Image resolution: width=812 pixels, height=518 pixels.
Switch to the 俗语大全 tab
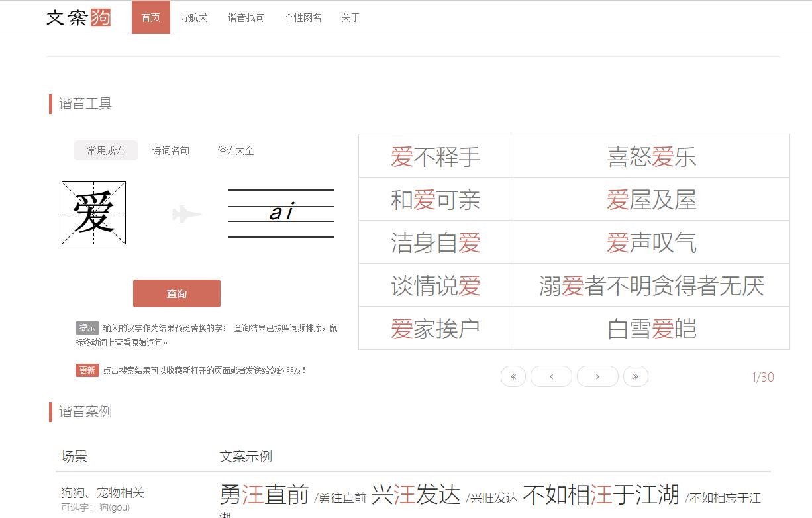tap(236, 150)
